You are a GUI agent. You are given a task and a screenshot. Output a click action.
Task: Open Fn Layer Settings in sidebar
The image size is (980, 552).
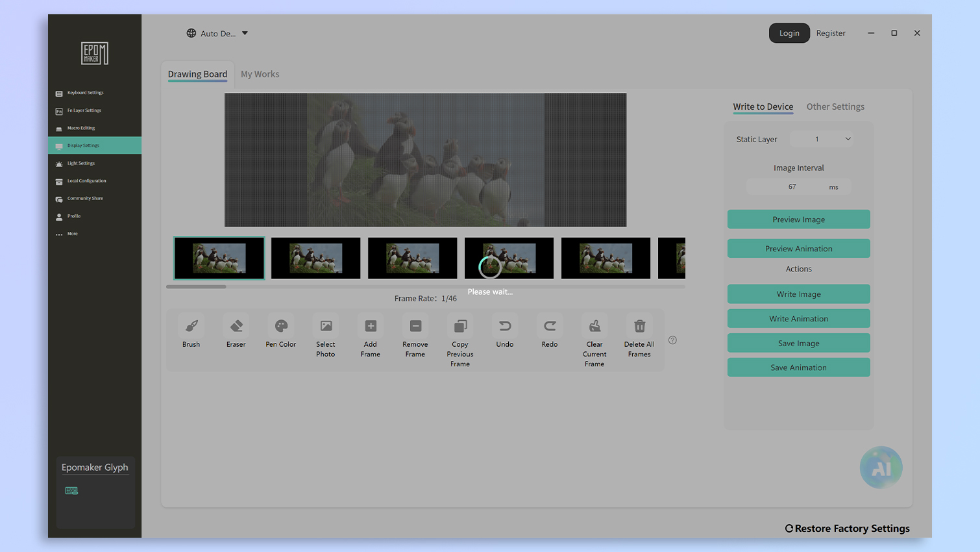pos(95,110)
